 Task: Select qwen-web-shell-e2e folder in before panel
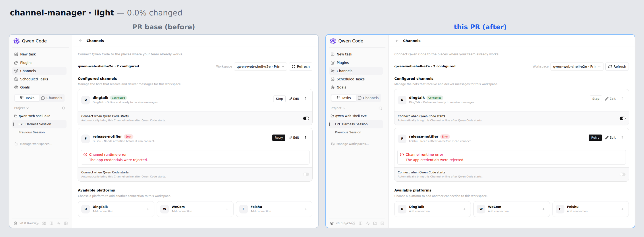[x=32, y=116]
